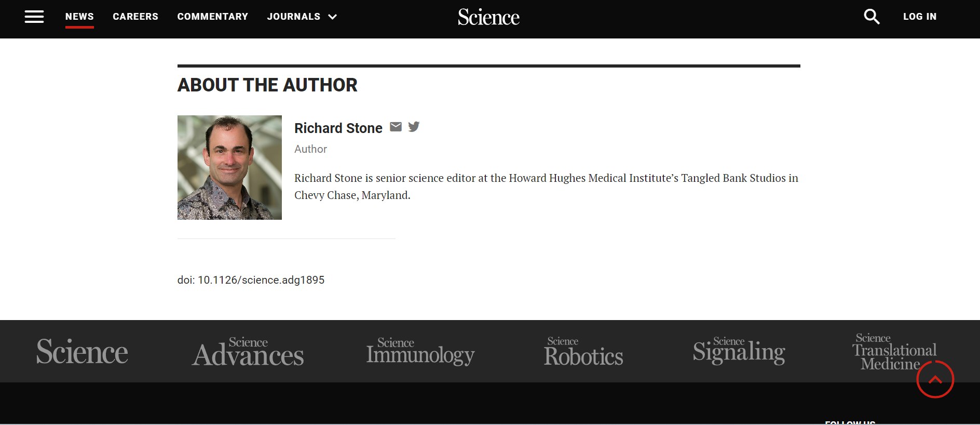The image size is (980, 425).
Task: Click the article DOI text
Action: [251, 280]
